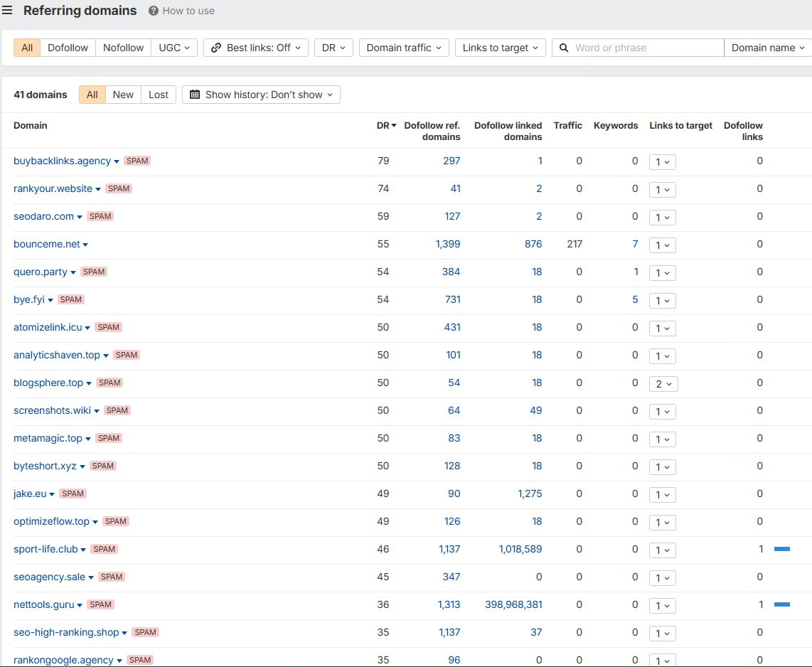
Task: Click 1,275 linked domains for jake.eu
Action: [530, 493]
